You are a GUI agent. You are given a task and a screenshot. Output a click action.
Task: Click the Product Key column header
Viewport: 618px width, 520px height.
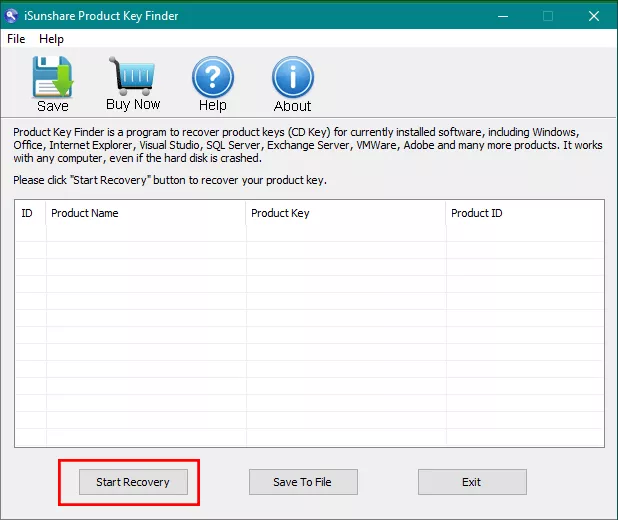(x=345, y=213)
